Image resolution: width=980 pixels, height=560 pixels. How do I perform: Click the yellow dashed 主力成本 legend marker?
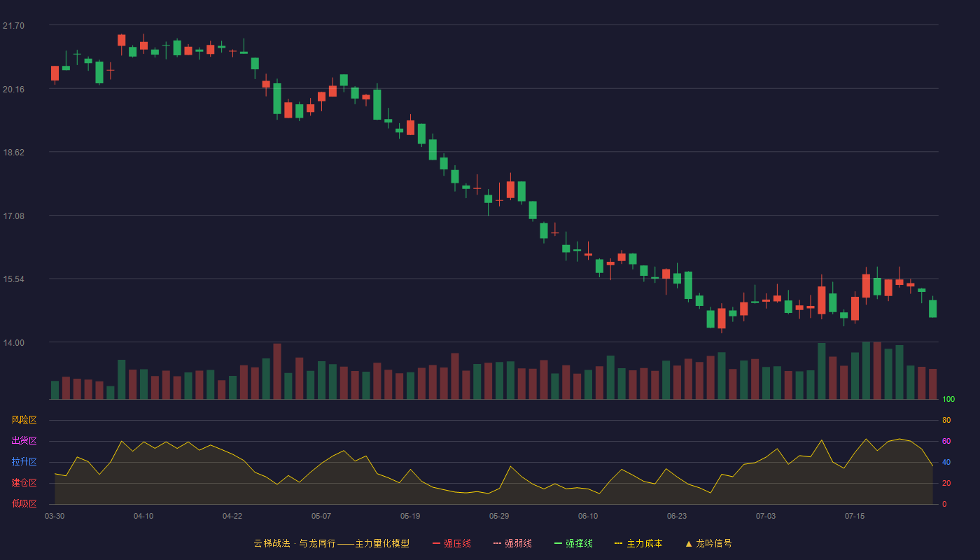click(619, 543)
